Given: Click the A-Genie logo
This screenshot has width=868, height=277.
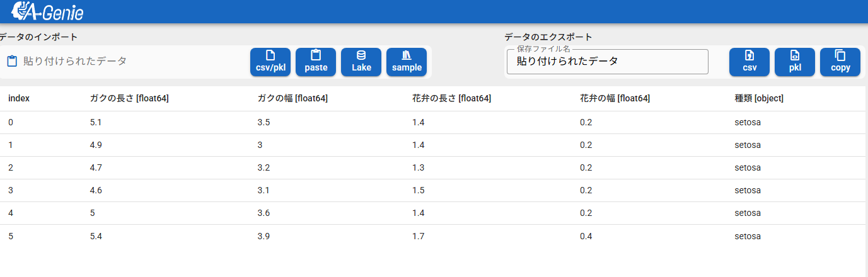Looking at the screenshot, I should pyautogui.click(x=48, y=11).
